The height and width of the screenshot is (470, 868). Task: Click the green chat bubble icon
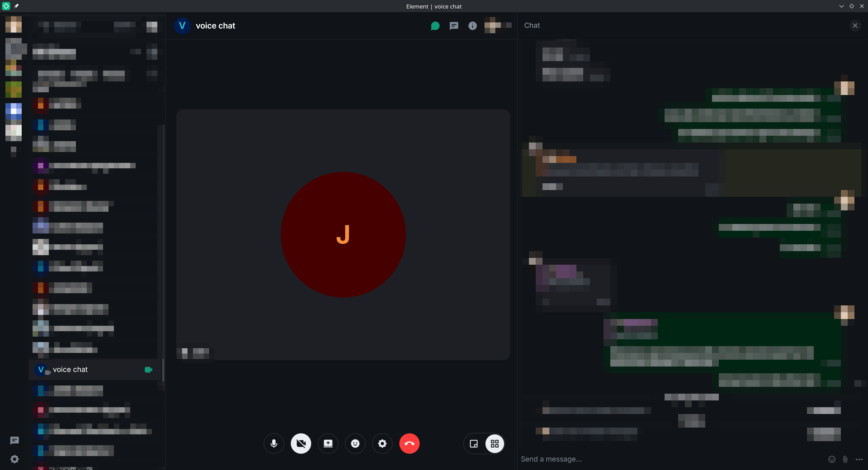pyautogui.click(x=435, y=26)
